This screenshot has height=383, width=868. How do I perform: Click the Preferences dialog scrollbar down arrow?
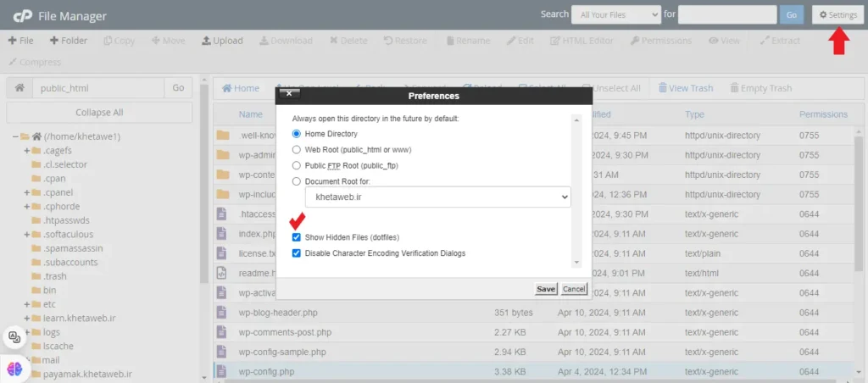[x=576, y=263]
